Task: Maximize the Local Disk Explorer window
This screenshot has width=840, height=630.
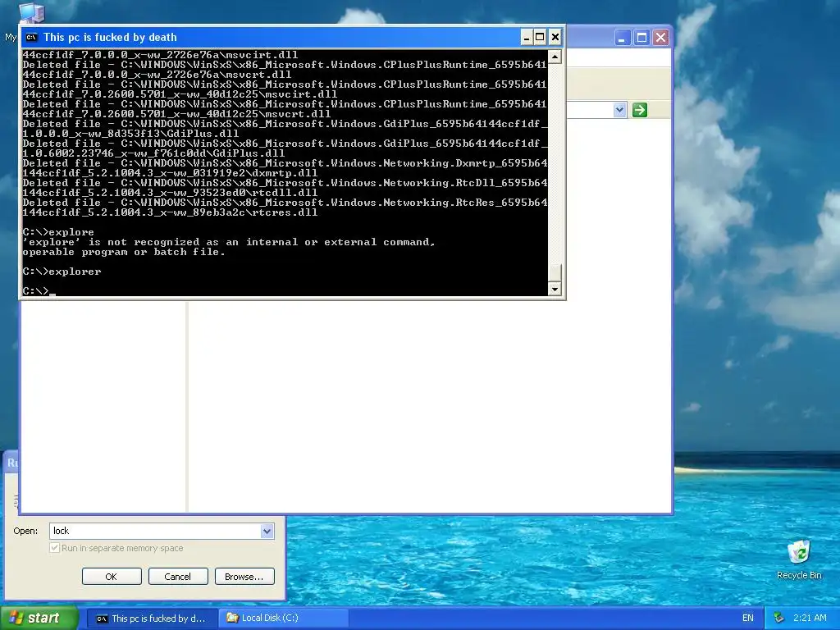Action: pos(641,38)
